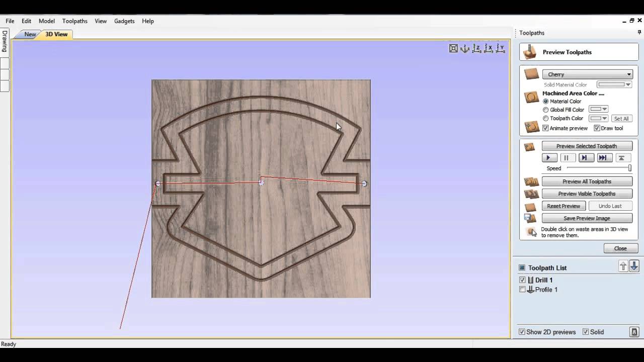Click the Set All button
Image resolution: width=644 pixels, height=362 pixels.
click(621, 119)
